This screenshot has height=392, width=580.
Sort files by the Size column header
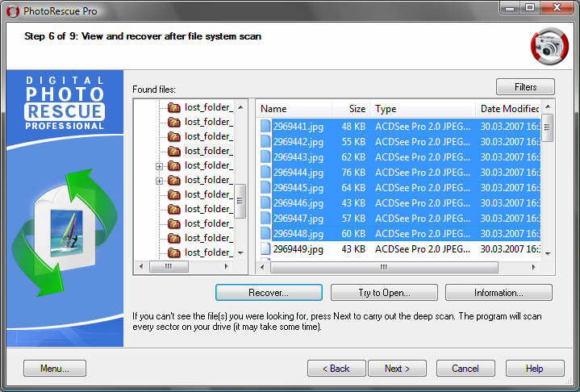[x=351, y=109]
